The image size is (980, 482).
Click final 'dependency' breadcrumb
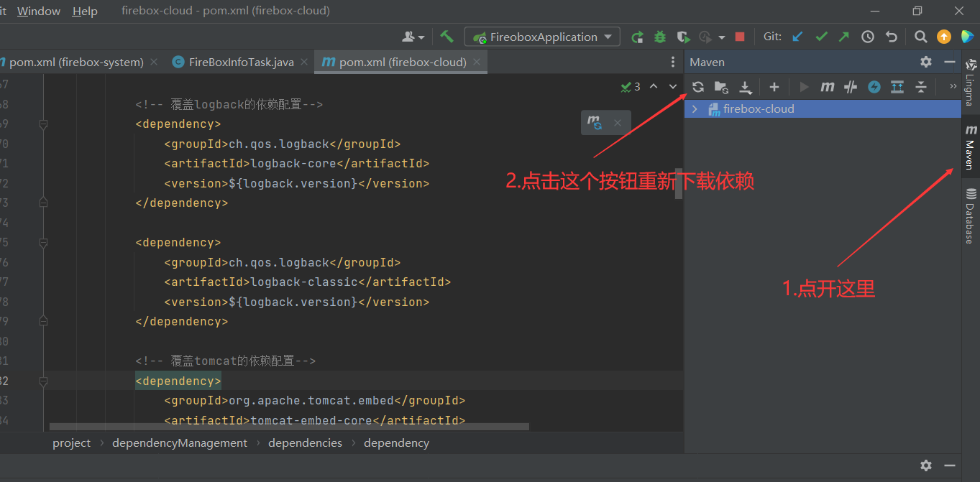pos(396,442)
